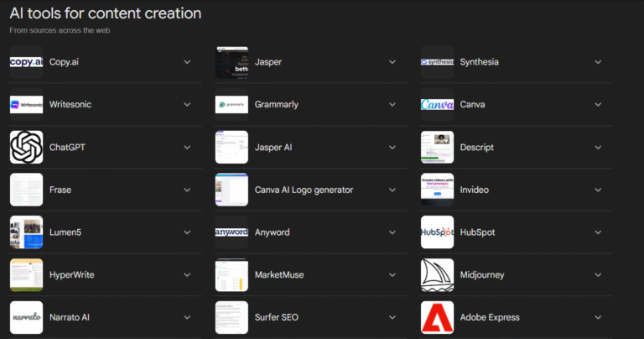Screen dimensions: 644x339
Task: Select the Writesonic name text
Action: coord(70,104)
